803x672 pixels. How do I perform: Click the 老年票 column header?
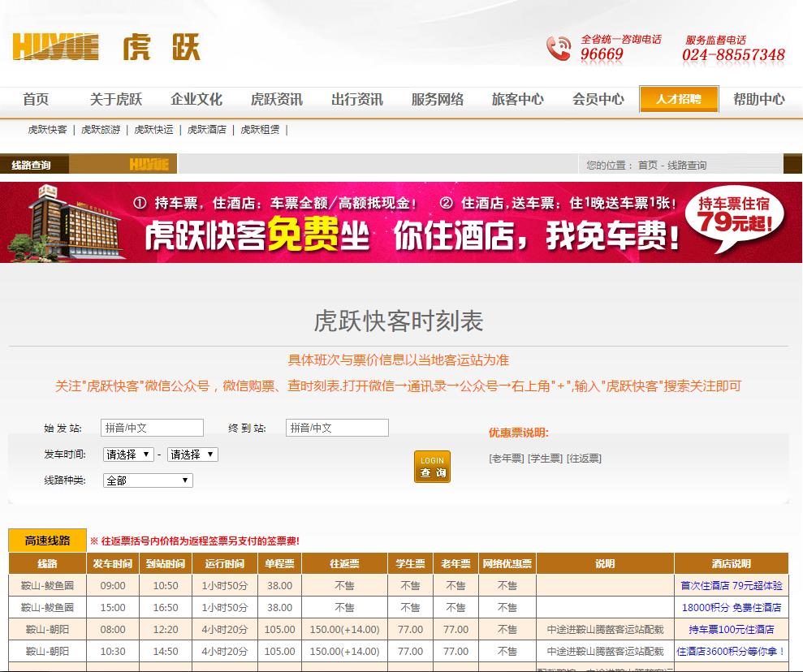click(455, 563)
